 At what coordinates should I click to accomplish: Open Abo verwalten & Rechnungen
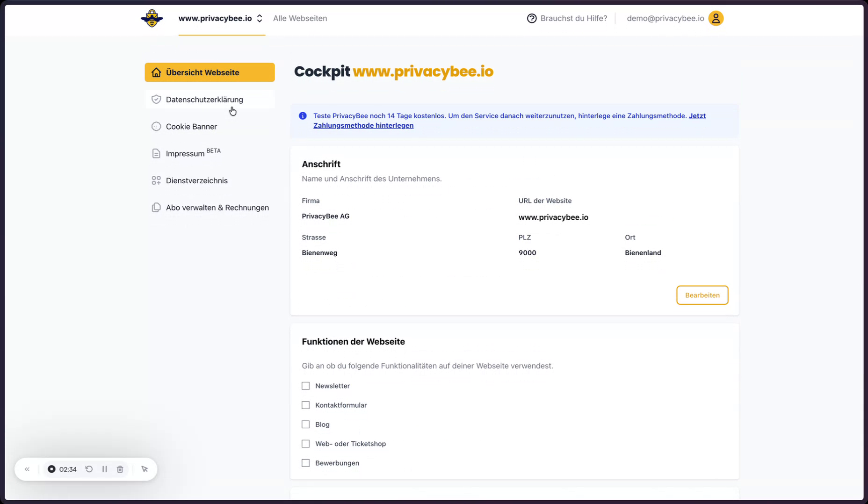click(210, 208)
